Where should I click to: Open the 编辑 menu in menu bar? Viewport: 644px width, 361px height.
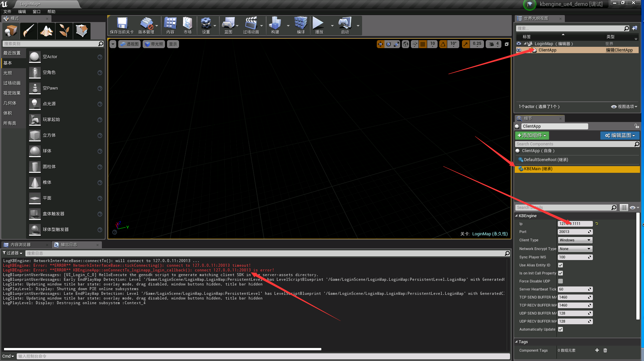point(22,12)
